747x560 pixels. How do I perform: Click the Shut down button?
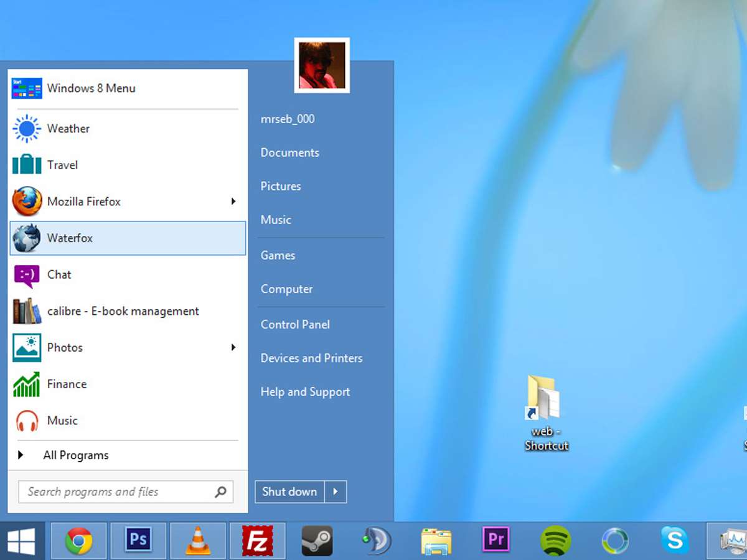(x=289, y=492)
